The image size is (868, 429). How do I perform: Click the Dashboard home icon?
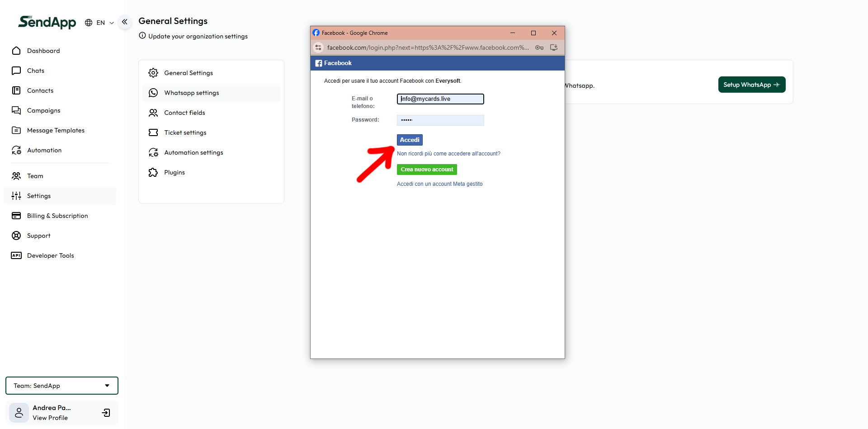(16, 51)
